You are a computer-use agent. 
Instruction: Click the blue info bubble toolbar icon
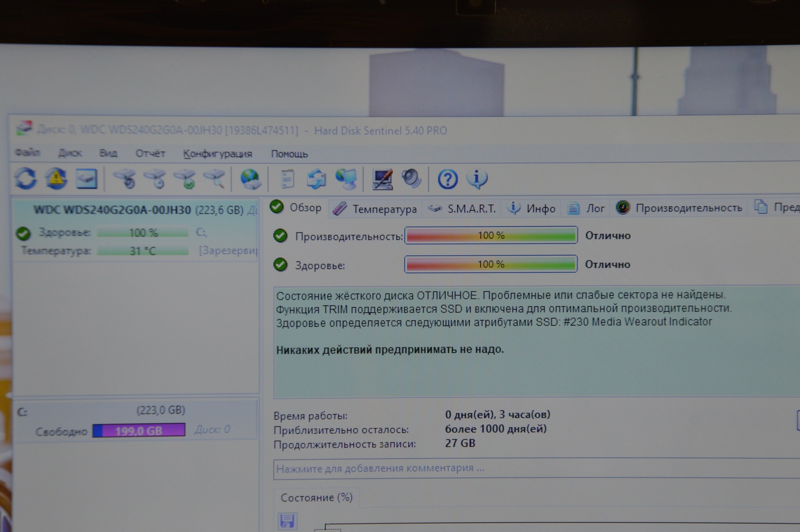[x=477, y=179]
